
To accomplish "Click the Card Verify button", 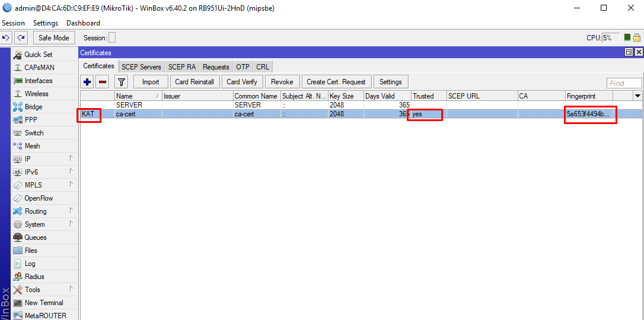I will pos(242,82).
